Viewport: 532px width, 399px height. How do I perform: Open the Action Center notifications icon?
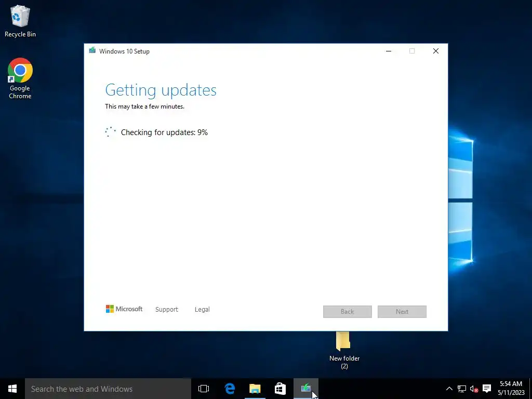487,389
